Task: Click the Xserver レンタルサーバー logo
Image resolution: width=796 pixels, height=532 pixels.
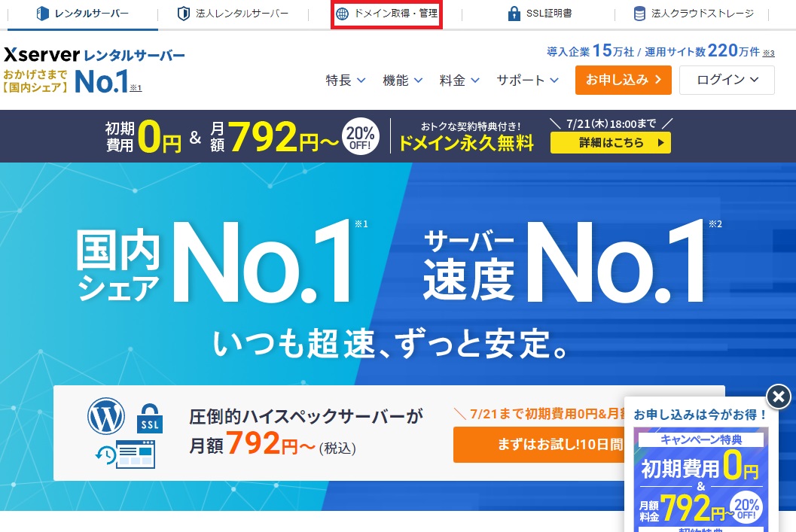Action: tap(94, 71)
